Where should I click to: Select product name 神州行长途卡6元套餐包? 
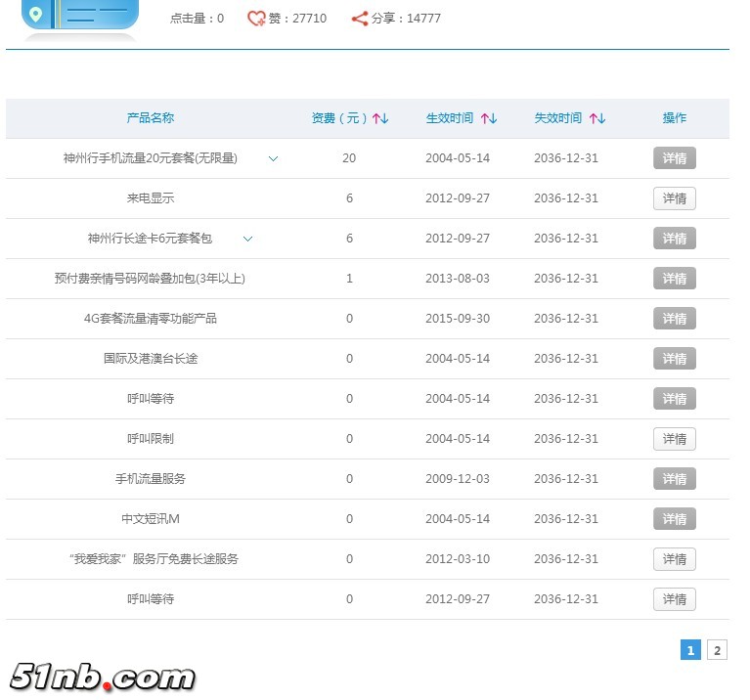150,239
